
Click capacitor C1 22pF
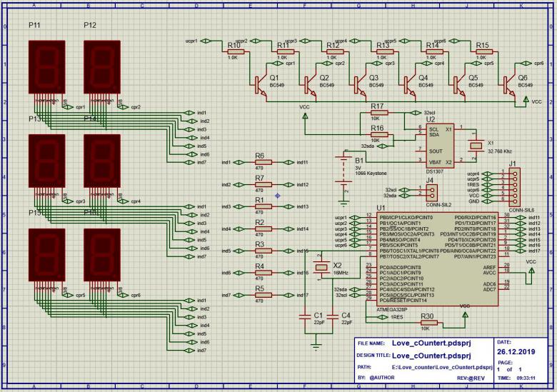pos(305,317)
